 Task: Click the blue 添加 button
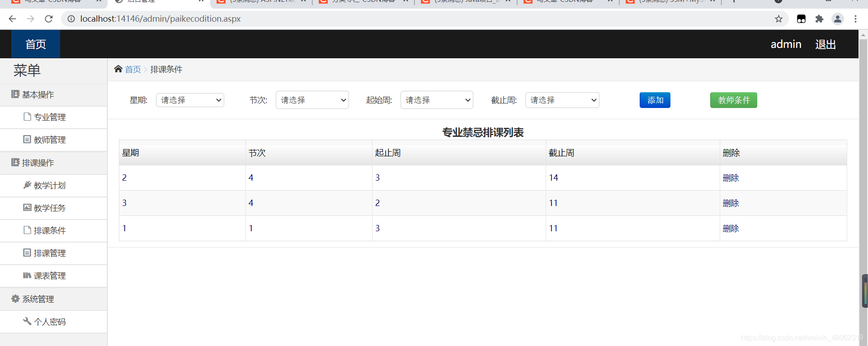[x=655, y=100]
